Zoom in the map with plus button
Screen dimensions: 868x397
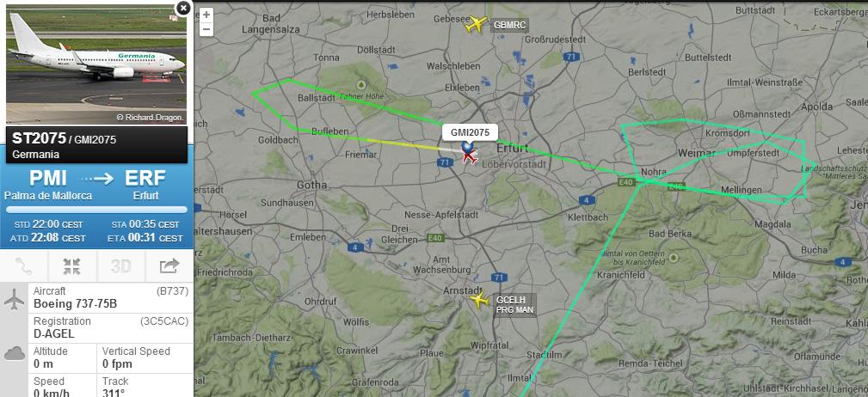click(206, 15)
